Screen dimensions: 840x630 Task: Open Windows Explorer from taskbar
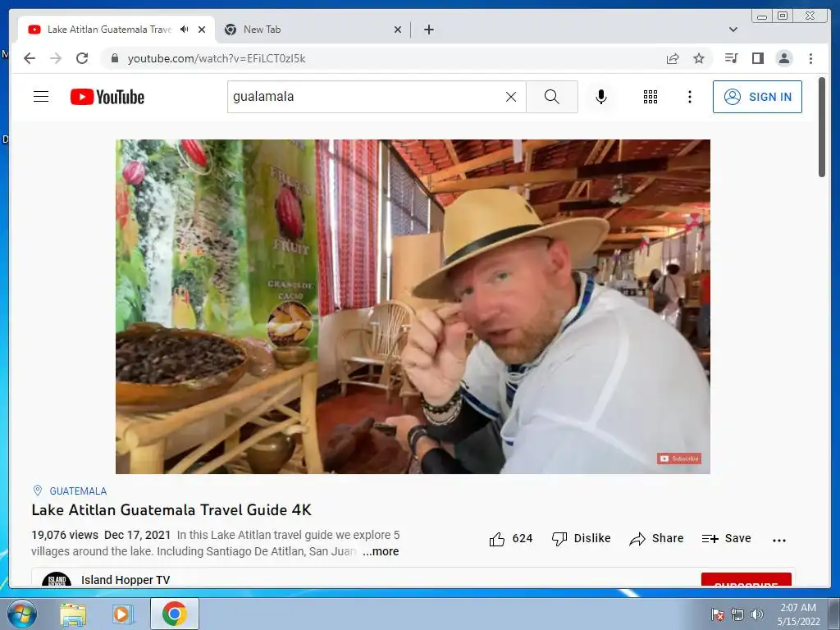(x=73, y=614)
